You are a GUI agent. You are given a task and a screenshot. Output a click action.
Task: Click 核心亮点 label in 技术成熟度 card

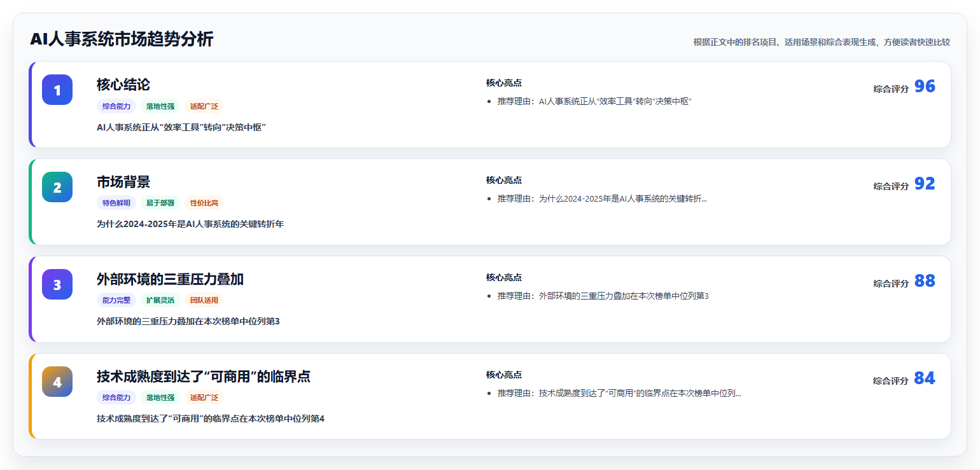[x=504, y=375]
